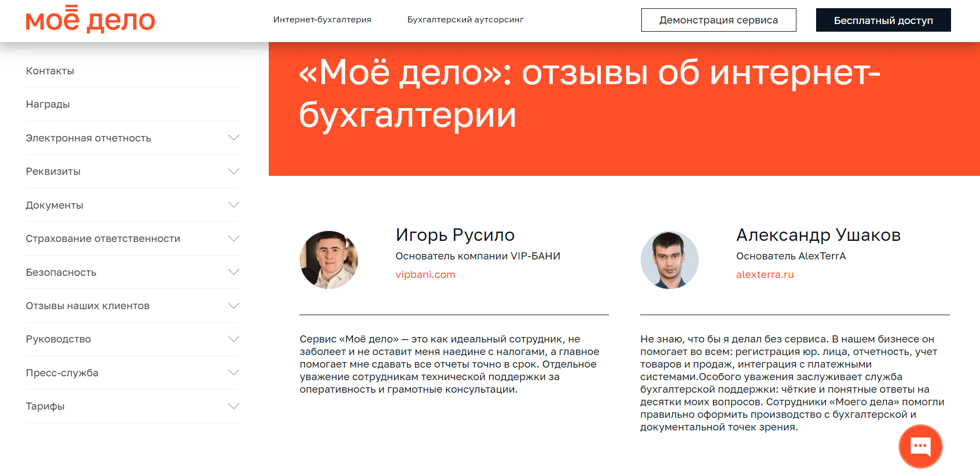Image resolution: width=980 pixels, height=473 pixels.
Task: Expand Электронная отчетность chevron
Action: coord(234,138)
